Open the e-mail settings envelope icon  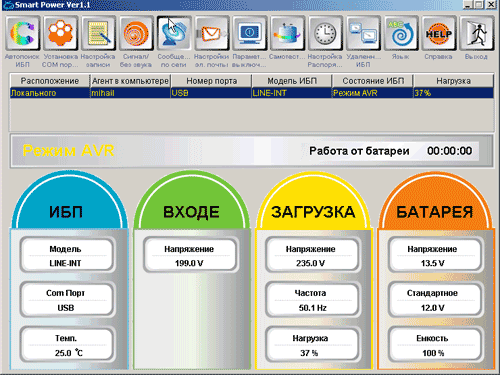(212, 34)
